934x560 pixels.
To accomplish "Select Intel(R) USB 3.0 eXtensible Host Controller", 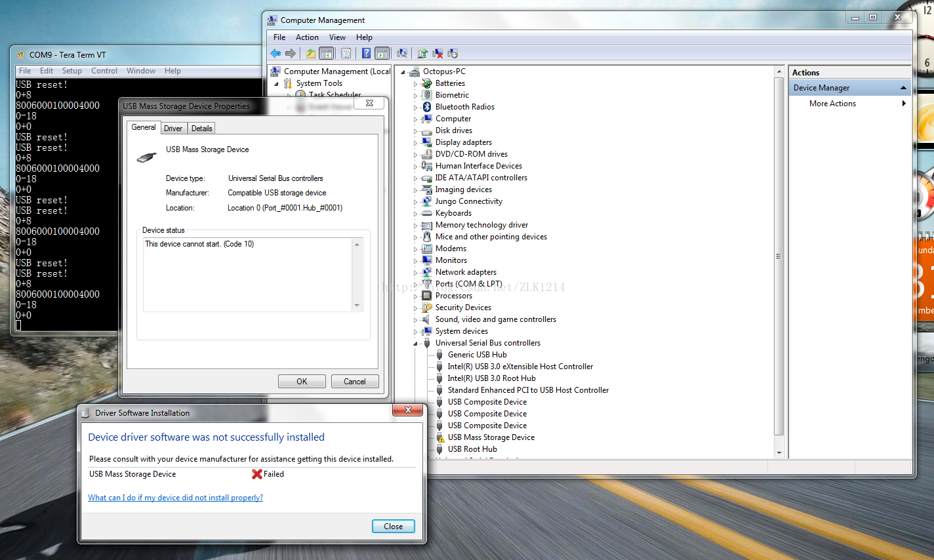I will click(520, 367).
